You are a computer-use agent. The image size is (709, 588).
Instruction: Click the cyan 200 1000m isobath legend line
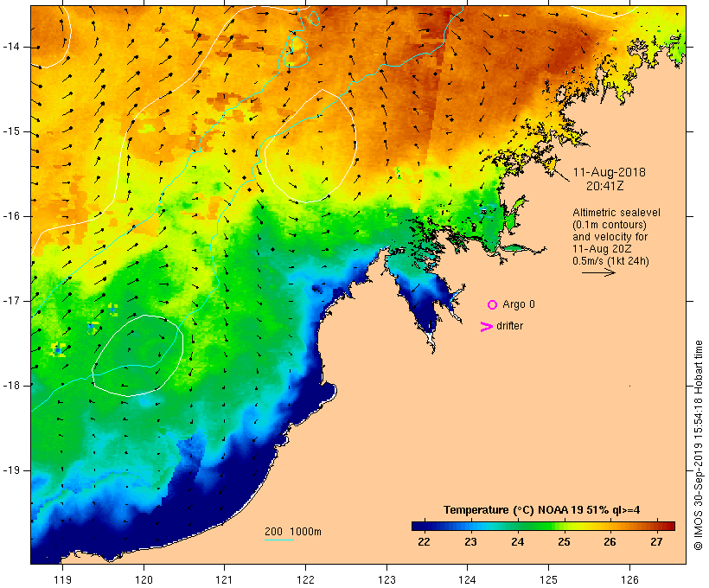click(279, 540)
